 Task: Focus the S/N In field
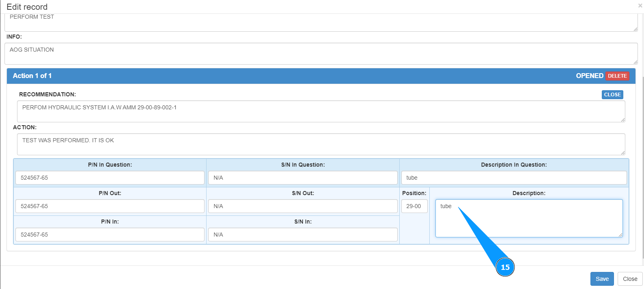point(303,235)
